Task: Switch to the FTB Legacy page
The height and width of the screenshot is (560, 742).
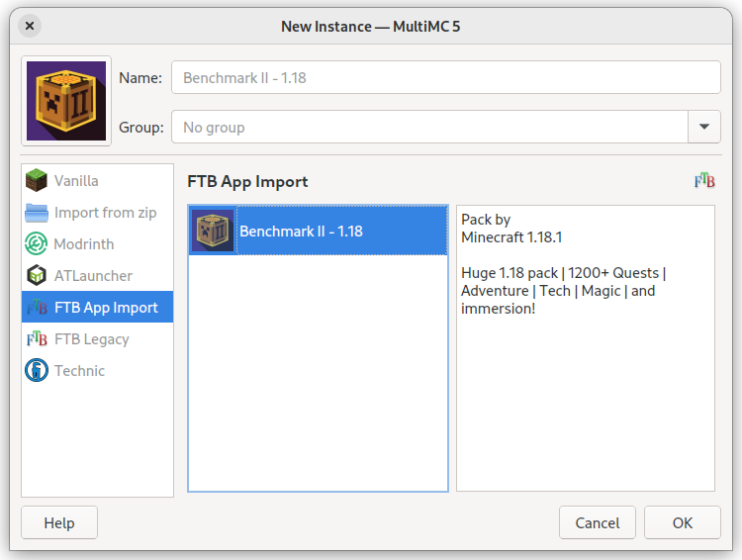Action: click(x=98, y=339)
